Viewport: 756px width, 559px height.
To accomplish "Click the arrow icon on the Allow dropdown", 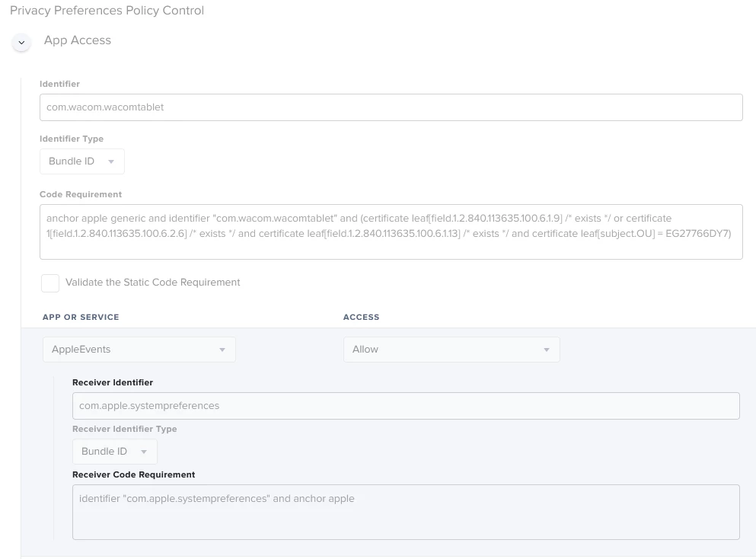I will coord(547,350).
